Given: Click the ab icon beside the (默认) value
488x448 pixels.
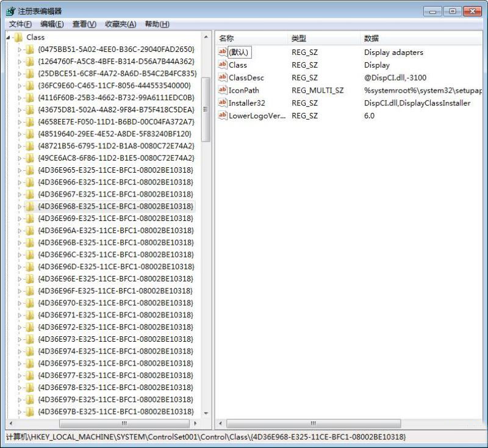Looking at the screenshot, I should (223, 52).
